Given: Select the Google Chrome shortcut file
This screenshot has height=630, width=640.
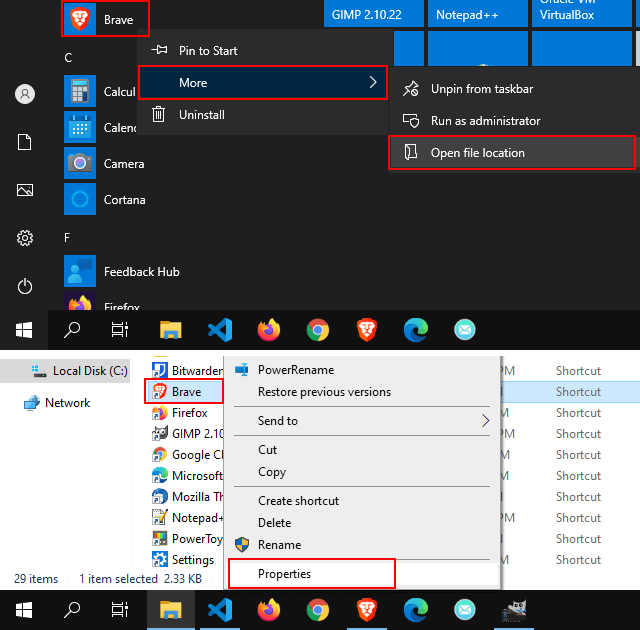Looking at the screenshot, I should coord(187,455).
